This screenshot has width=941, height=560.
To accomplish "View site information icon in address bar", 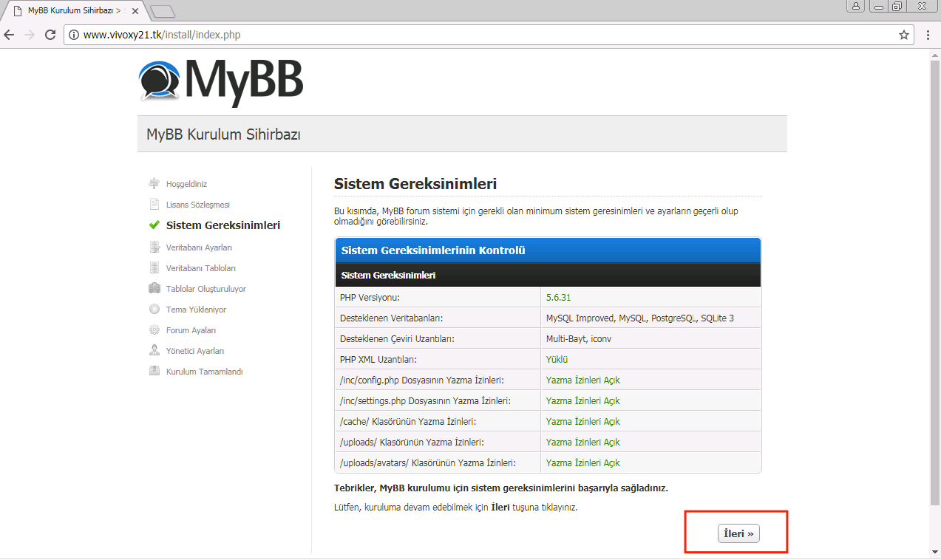I will click(x=73, y=35).
